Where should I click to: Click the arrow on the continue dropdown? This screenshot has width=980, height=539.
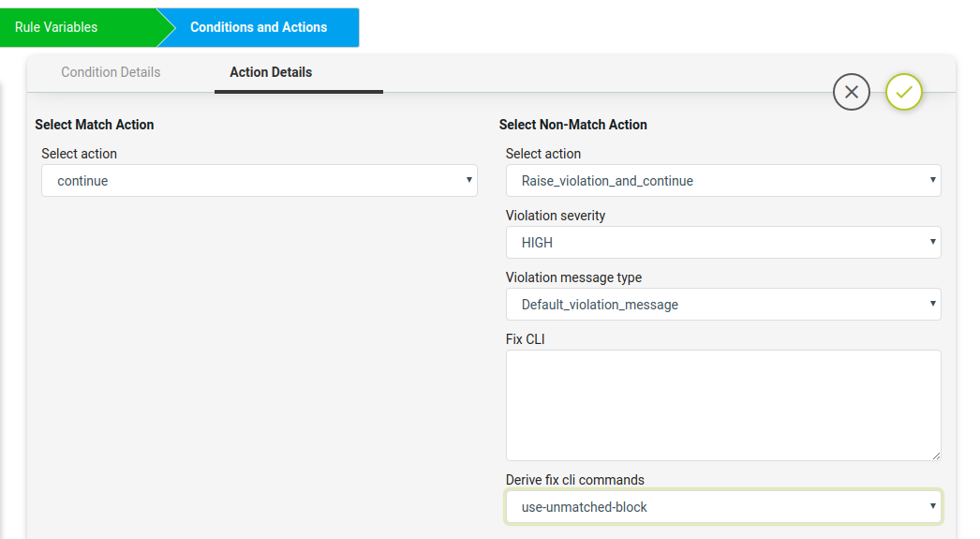click(468, 180)
